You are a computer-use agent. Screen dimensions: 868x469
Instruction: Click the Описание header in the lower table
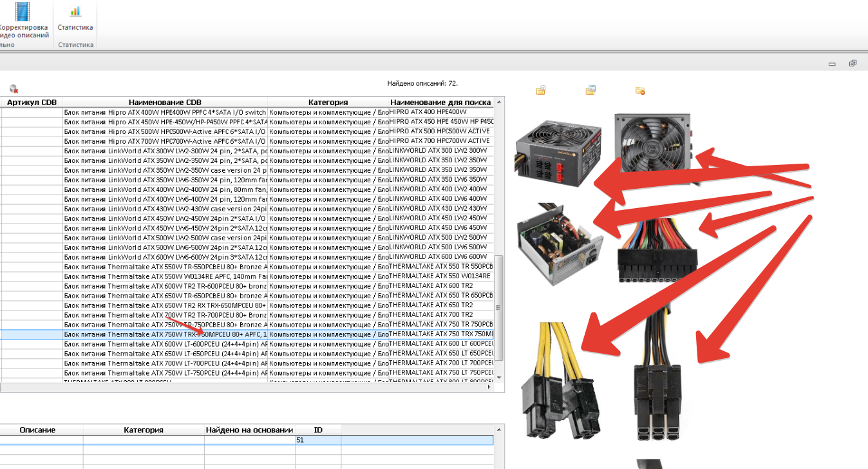coord(37,430)
